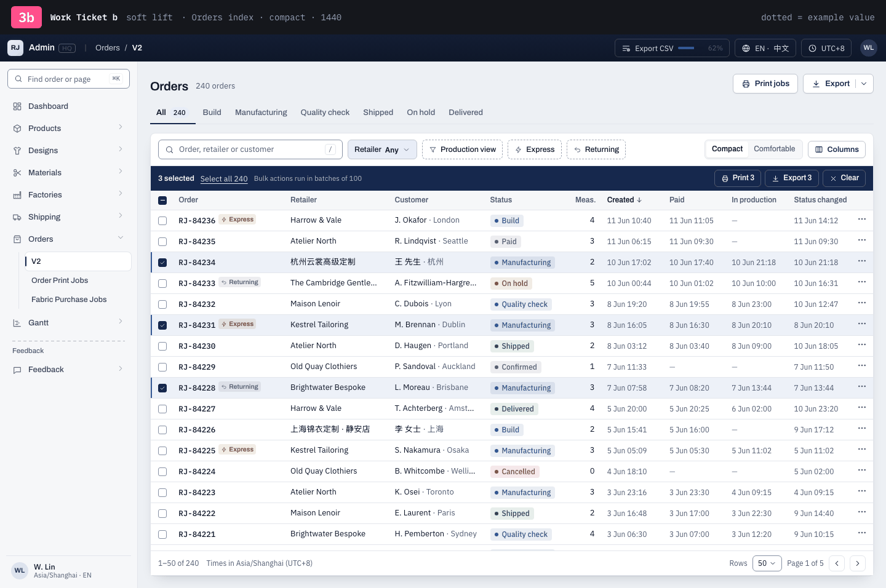Click the RJ logo in header

[x=15, y=48]
